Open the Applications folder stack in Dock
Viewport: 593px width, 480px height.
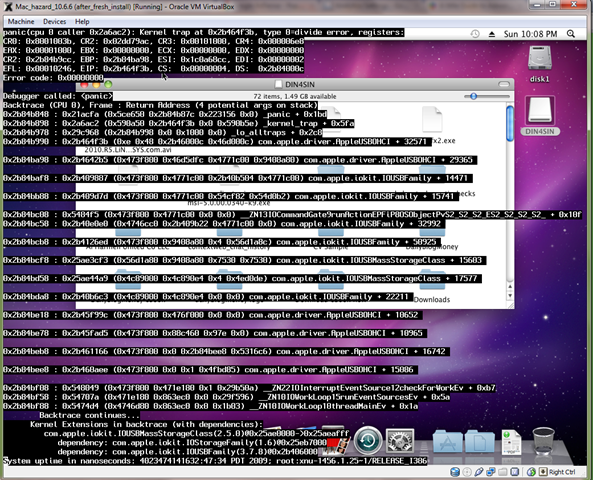tap(447, 441)
